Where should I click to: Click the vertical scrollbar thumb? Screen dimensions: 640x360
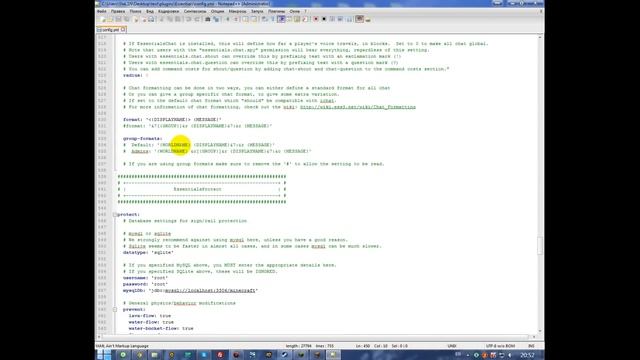[x=540, y=245]
